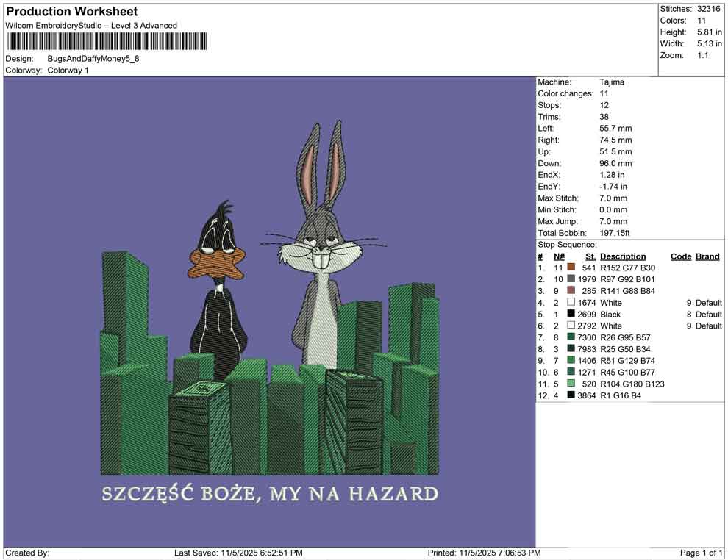This screenshot has width=728, height=560.
Task: Select the dark green swatch for stop 7
Action: [570, 337]
